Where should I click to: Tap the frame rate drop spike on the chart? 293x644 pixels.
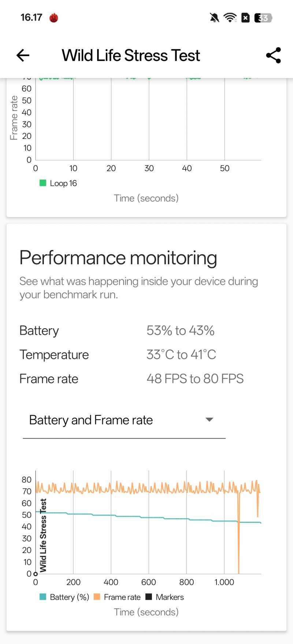point(238,534)
